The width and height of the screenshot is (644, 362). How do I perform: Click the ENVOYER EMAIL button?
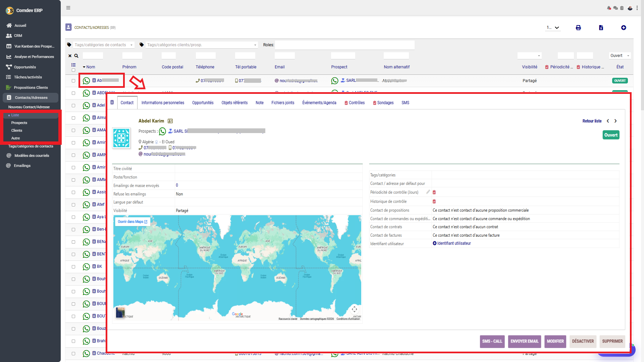524,341
